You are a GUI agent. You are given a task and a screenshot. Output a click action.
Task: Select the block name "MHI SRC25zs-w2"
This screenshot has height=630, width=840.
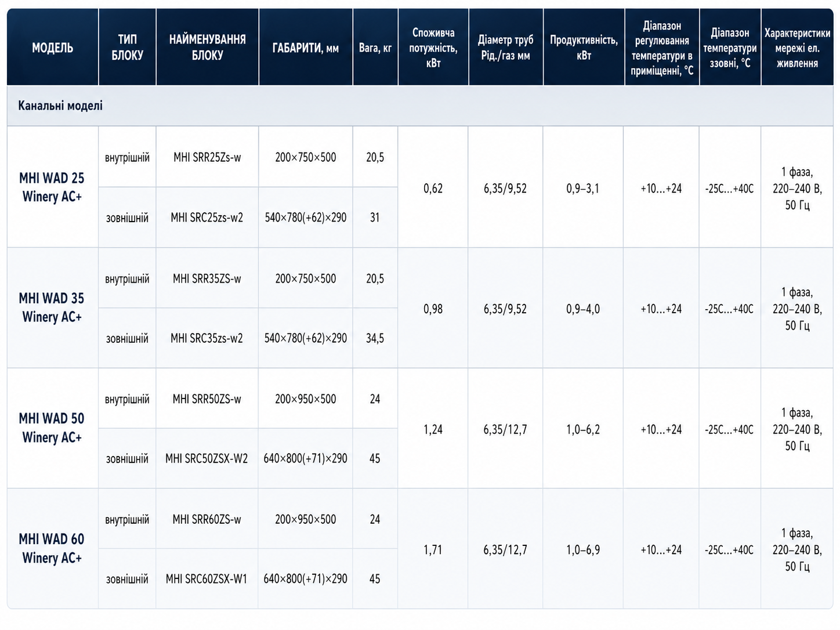(207, 218)
